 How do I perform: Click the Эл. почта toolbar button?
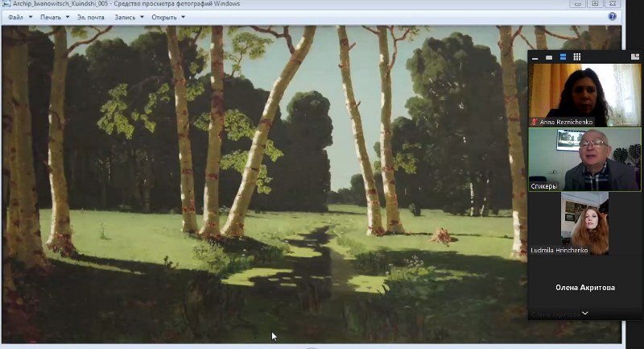(x=91, y=17)
